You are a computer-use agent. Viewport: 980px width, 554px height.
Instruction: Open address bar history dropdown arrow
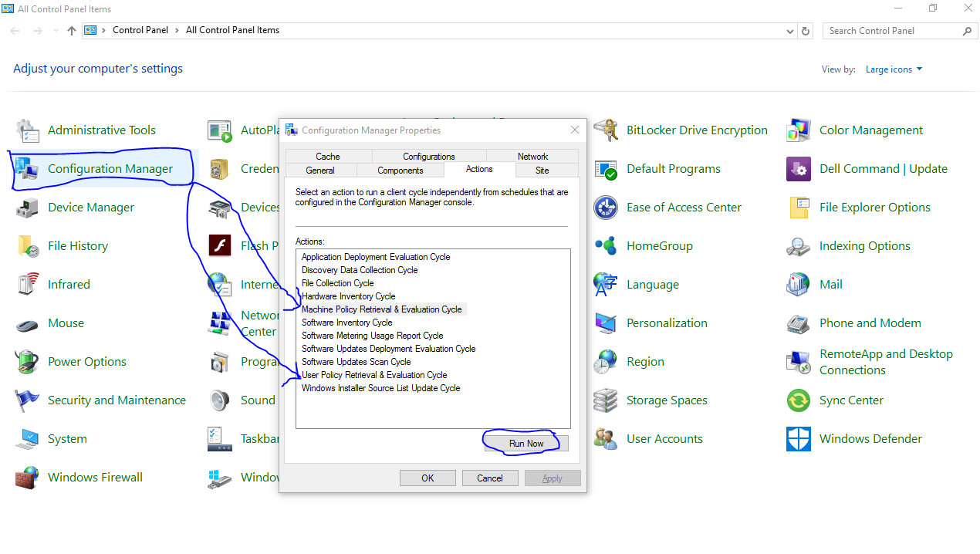pos(789,31)
